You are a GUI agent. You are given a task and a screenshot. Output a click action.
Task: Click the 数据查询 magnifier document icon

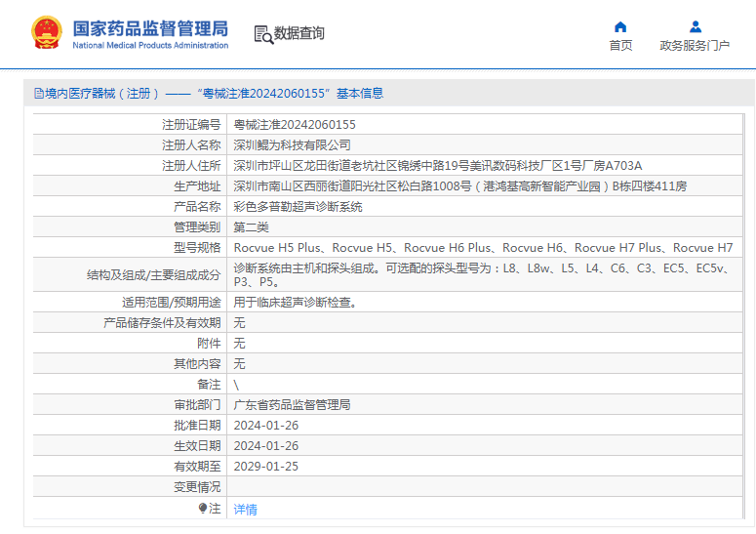pyautogui.click(x=263, y=34)
